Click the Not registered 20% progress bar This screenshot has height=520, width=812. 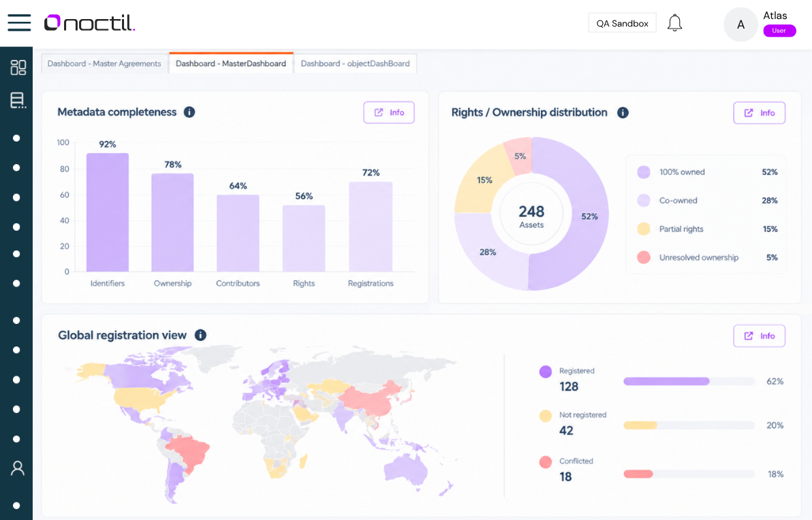tap(689, 425)
